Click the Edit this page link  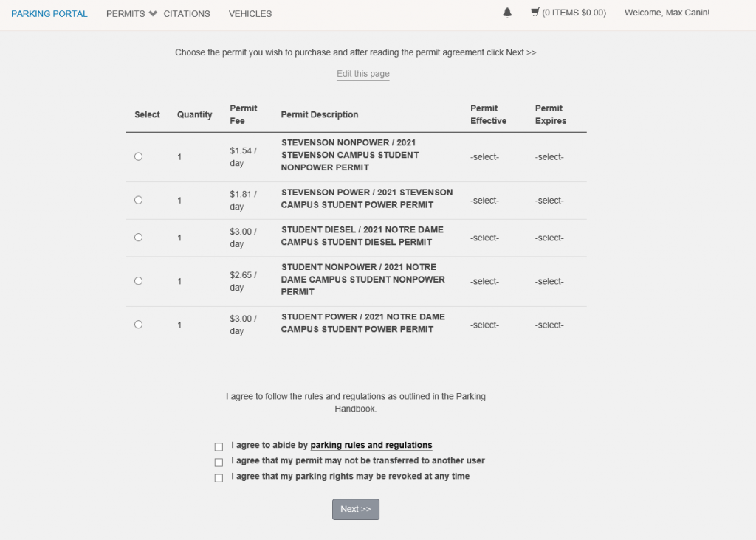coord(363,74)
